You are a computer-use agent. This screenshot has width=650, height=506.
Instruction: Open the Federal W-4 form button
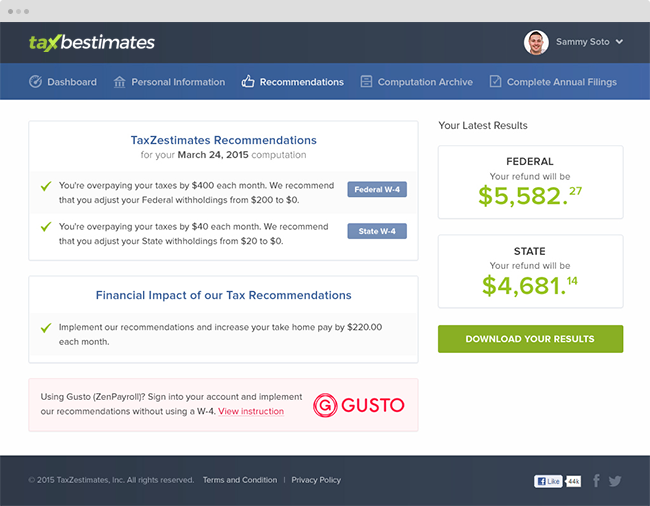pos(377,189)
